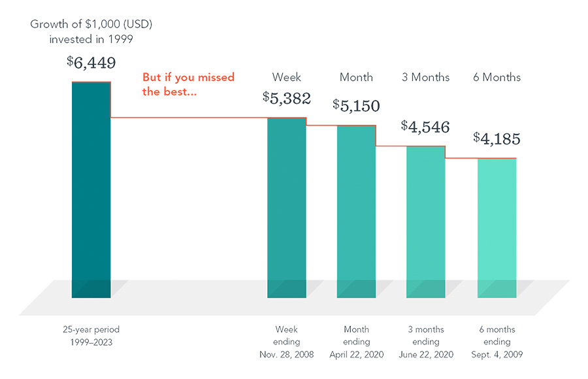
Task: Click the '6 months ending Sept. 4, 2009' label
Action: coord(497,342)
